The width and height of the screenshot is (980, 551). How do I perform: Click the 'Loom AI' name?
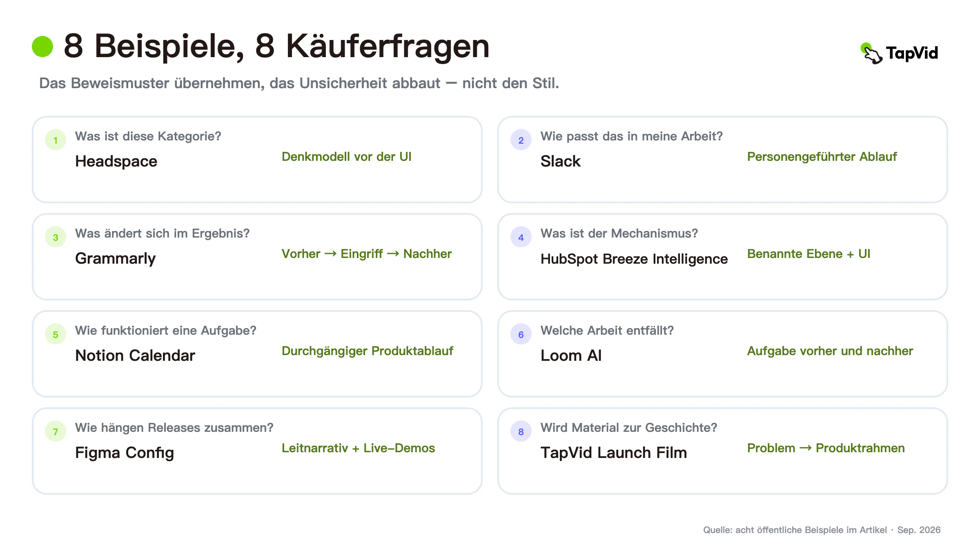click(571, 355)
